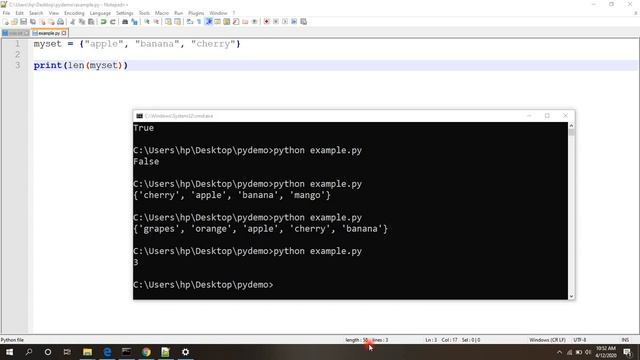Screen dimensions: 640x360
Task: Open the Window menu
Action: point(218,13)
